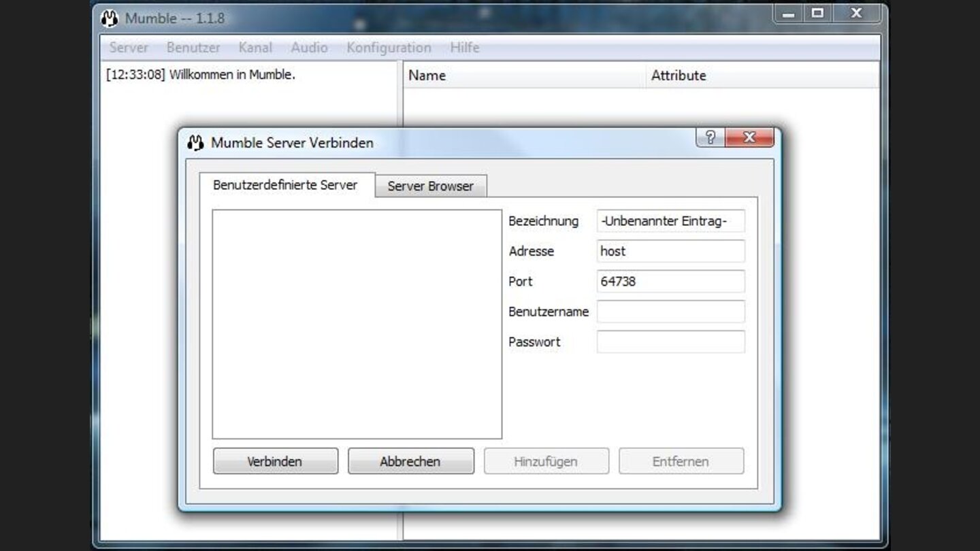Open the Benutzer menu

point(193,48)
